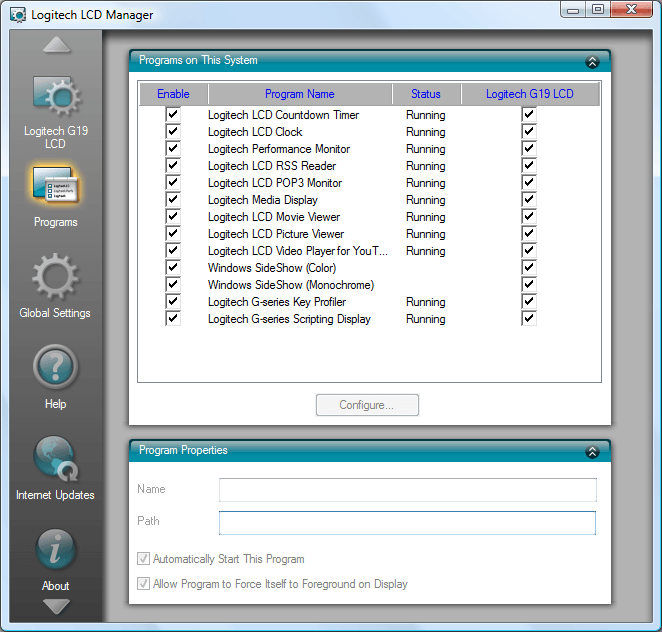Toggle G19 LCD checkbox for SideShow (Monochrome)
Image resolution: width=662 pixels, height=632 pixels.
click(x=529, y=285)
